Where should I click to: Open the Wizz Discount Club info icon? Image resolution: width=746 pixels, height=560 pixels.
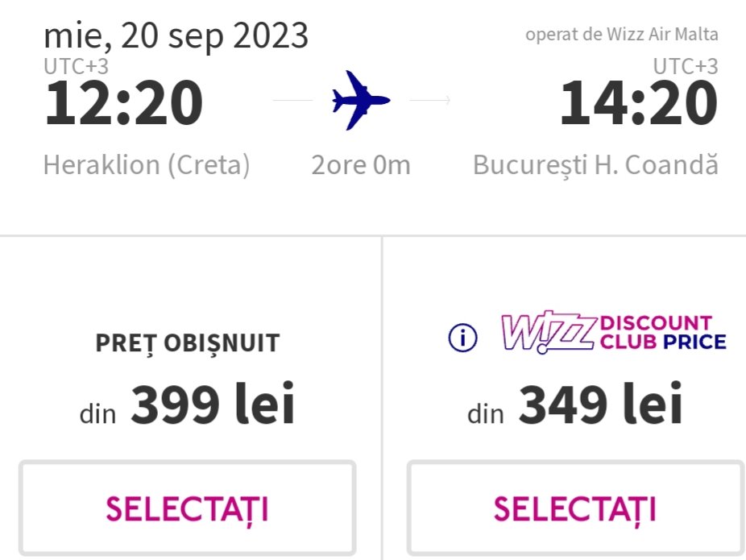click(x=463, y=338)
